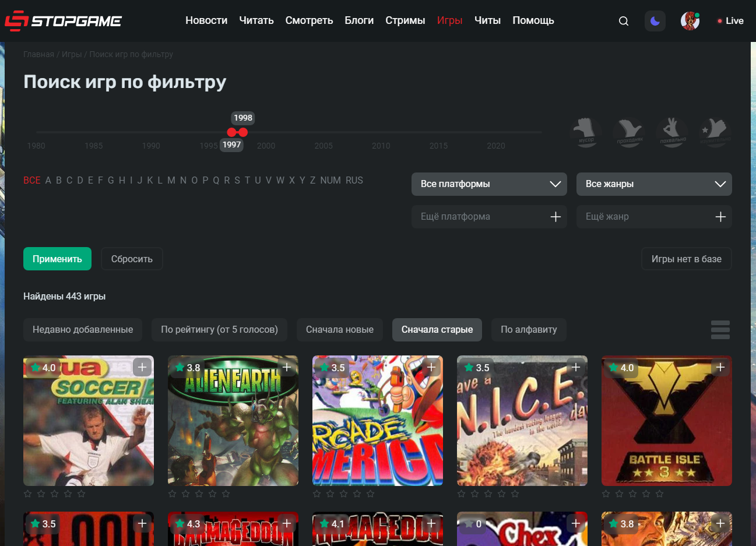Expand Все платформы dropdown
The height and width of the screenshot is (546, 756).
point(489,184)
